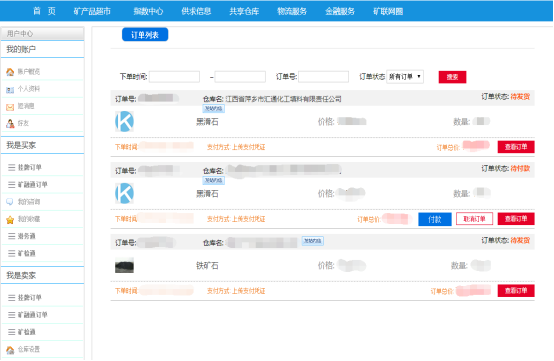Click list icon of buyer 挂牌订单

pos(12,167)
